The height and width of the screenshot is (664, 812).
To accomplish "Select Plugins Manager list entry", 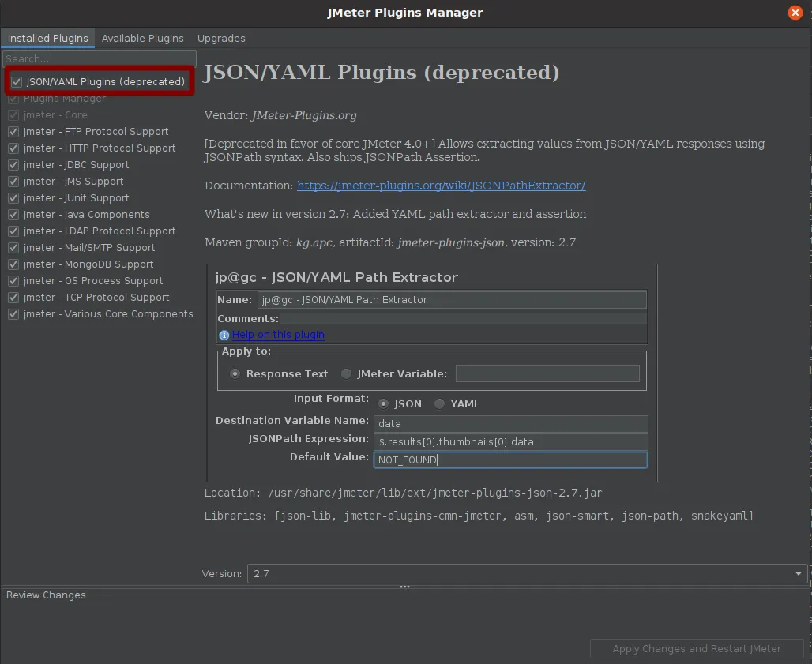I will (x=64, y=99).
